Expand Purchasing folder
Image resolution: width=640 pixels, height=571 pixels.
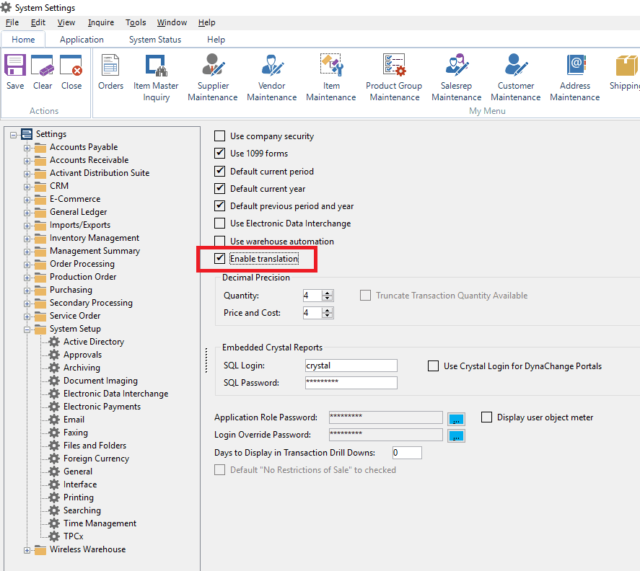27,291
